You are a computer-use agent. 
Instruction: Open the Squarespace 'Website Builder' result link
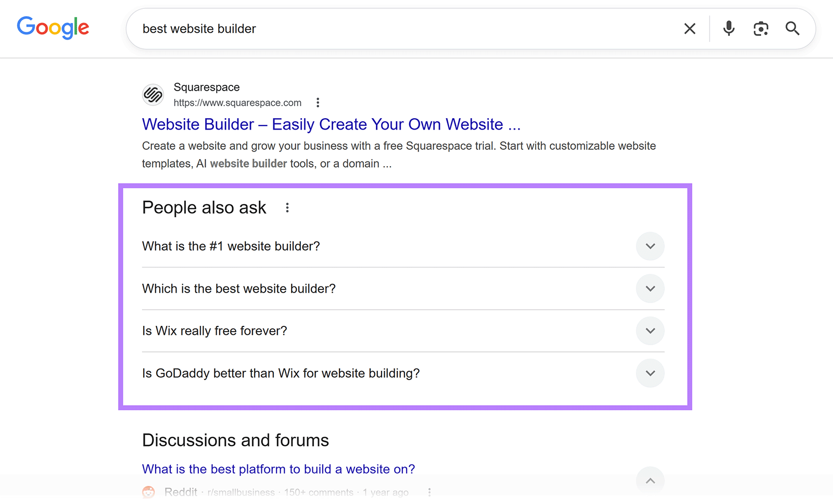click(x=331, y=124)
